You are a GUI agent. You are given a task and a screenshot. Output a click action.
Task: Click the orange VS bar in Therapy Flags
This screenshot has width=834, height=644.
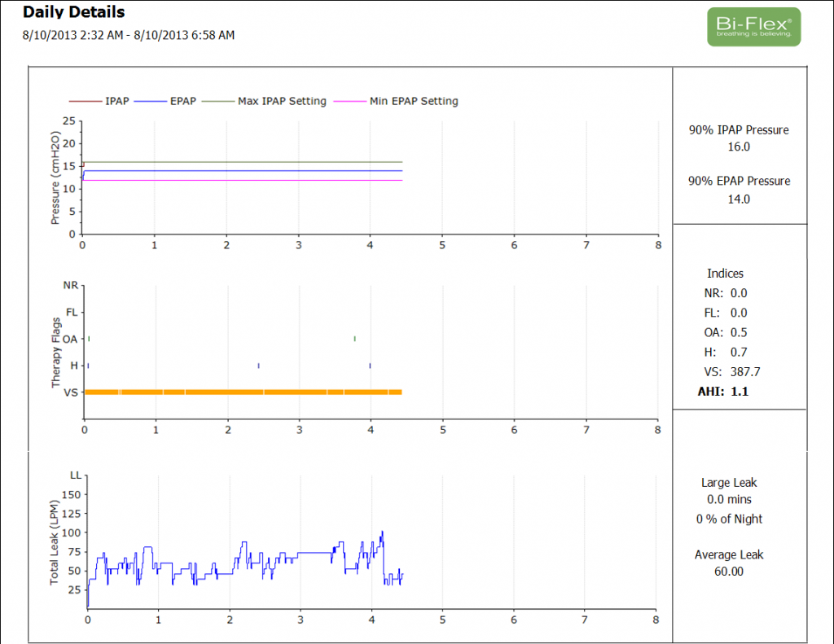(243, 392)
